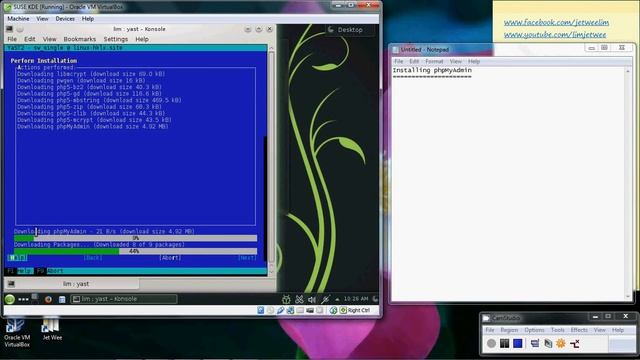Open the KDE application launcher
The image size is (640, 360).
[x=9, y=299]
